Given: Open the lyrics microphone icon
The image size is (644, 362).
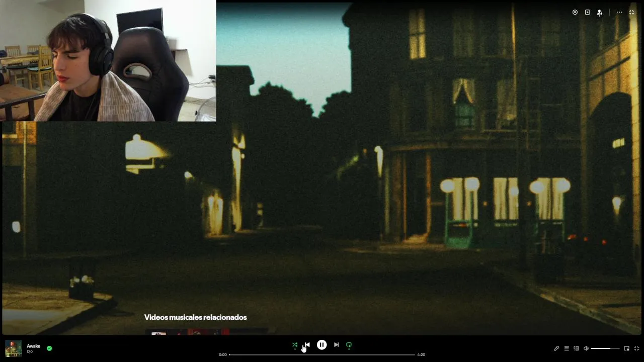Looking at the screenshot, I should tap(556, 348).
